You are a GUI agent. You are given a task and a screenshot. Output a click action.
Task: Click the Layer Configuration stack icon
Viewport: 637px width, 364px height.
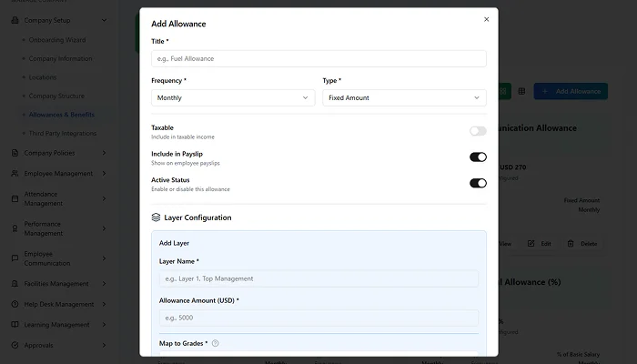157,218
